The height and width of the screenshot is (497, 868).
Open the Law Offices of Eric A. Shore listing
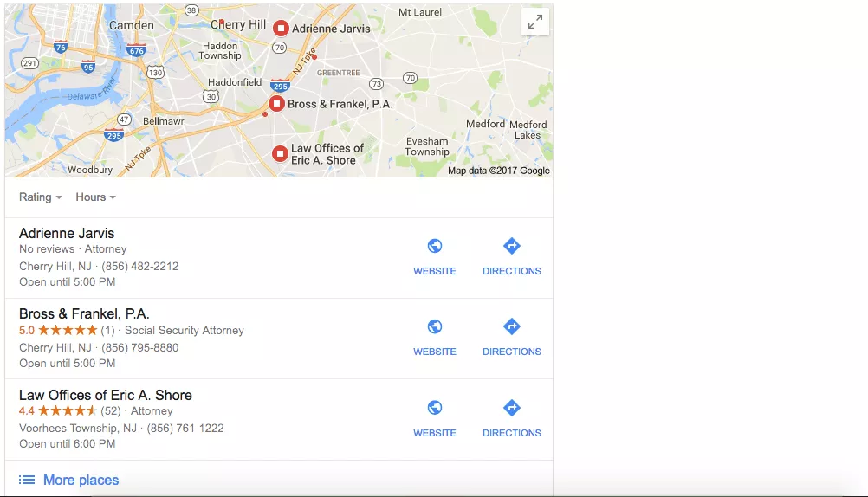tap(106, 395)
